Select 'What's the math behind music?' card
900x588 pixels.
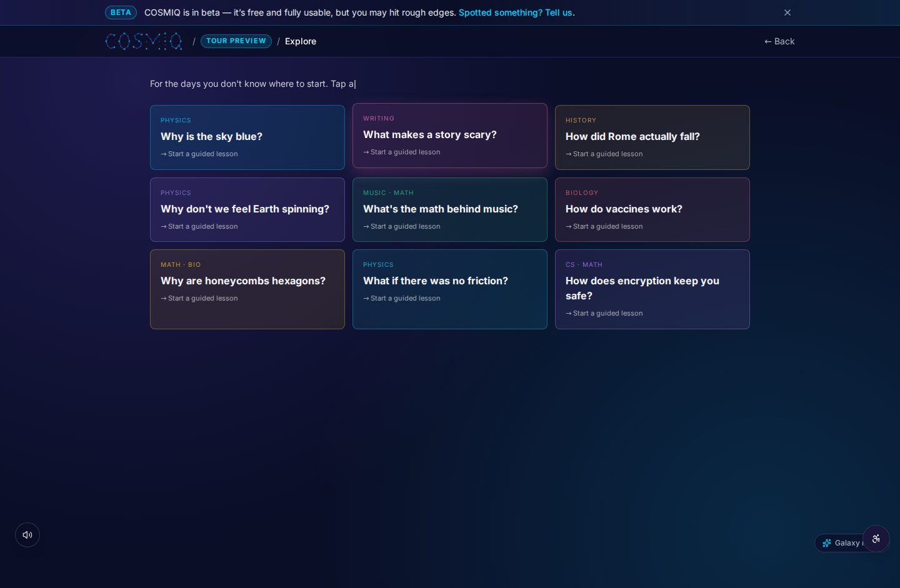[450, 210]
